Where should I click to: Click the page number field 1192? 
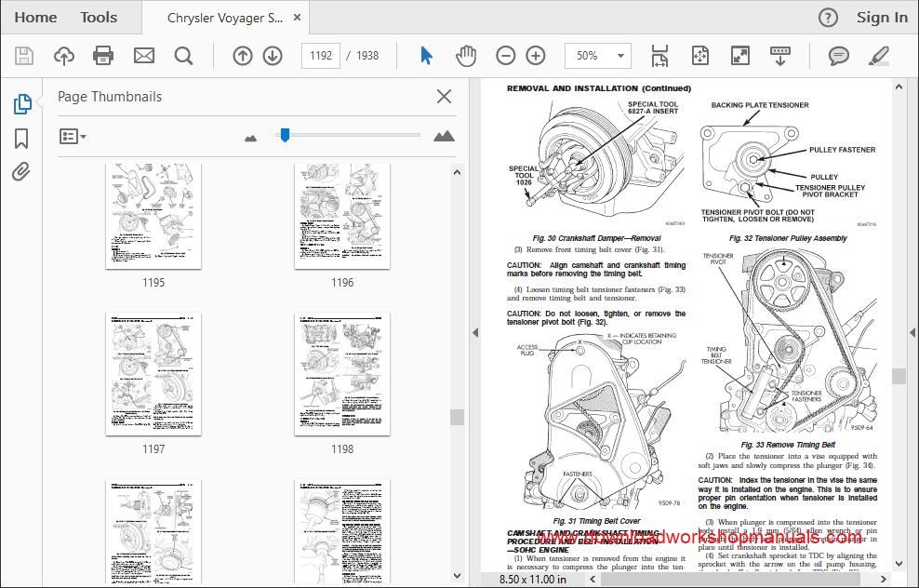(x=321, y=56)
